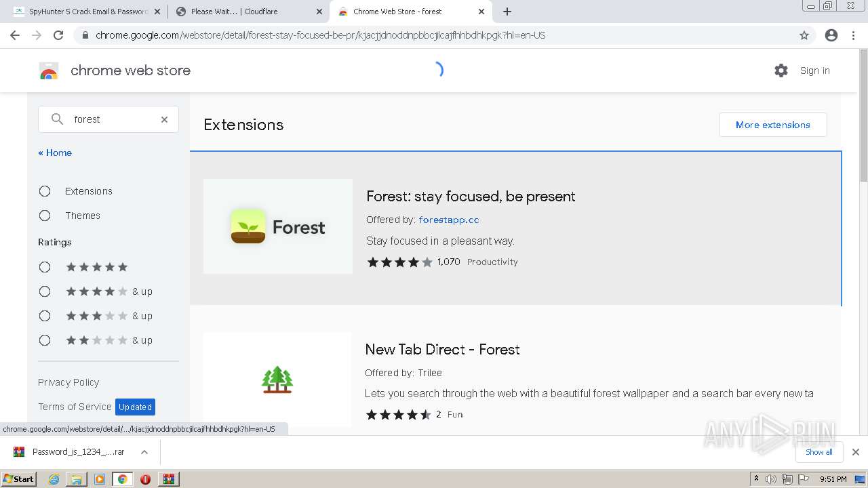Click the search field containing forest

[108, 119]
